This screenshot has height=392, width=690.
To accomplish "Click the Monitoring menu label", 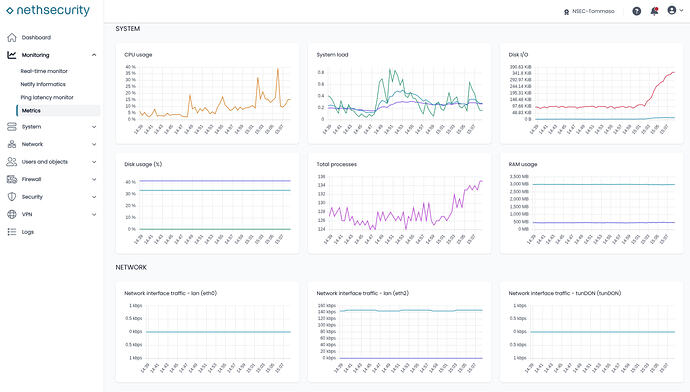I will [36, 55].
